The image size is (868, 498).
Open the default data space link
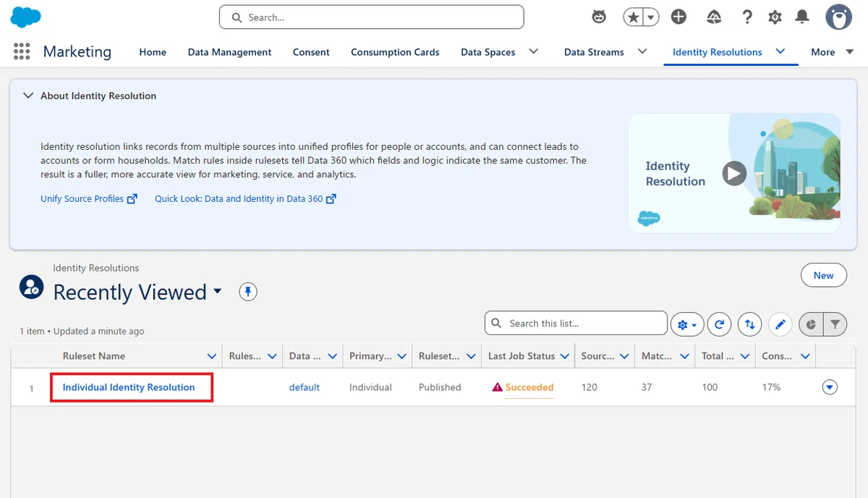(305, 387)
